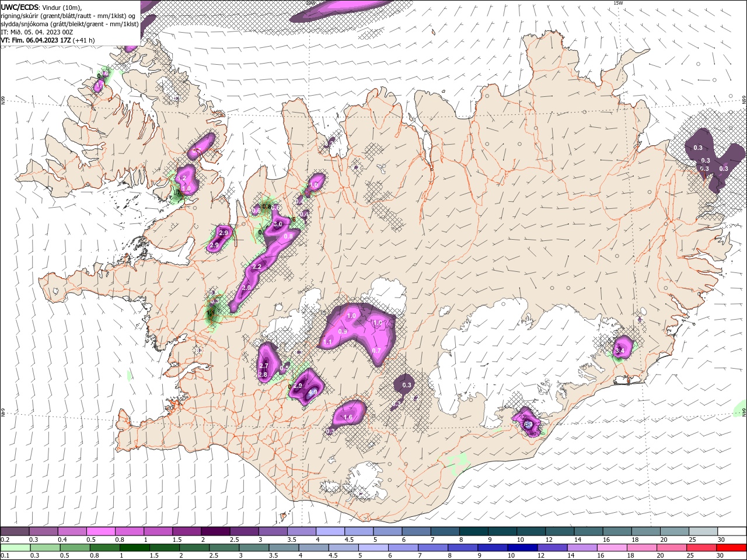The image size is (747, 560).
Task: Pick the bright pink 0.5–0.8 snow scale swatch
Action: [100, 531]
